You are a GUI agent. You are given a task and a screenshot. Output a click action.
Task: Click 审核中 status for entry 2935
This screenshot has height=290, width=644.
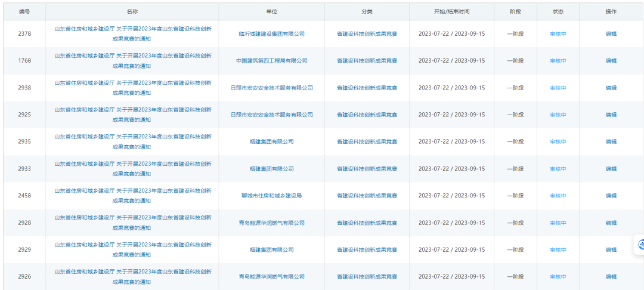(x=558, y=142)
